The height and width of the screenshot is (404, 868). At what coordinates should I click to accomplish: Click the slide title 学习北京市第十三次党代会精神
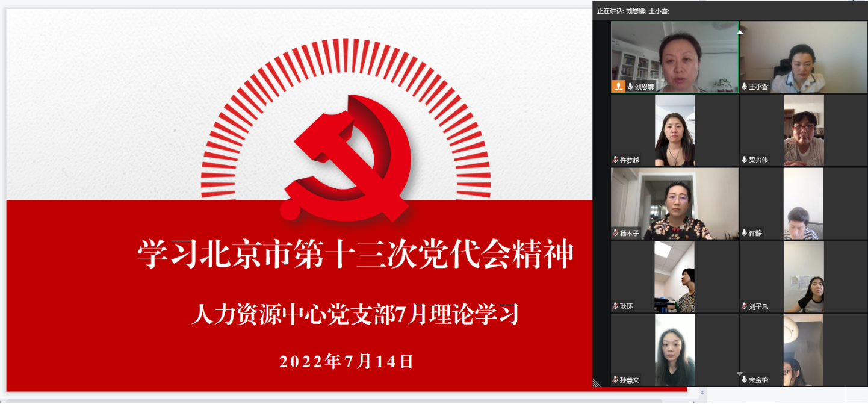coord(355,255)
